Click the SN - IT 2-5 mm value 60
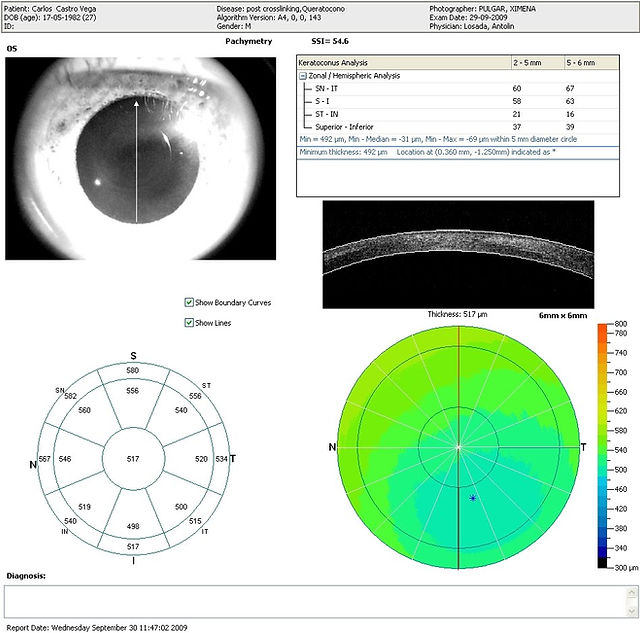The width and height of the screenshot is (640, 633). click(517, 89)
